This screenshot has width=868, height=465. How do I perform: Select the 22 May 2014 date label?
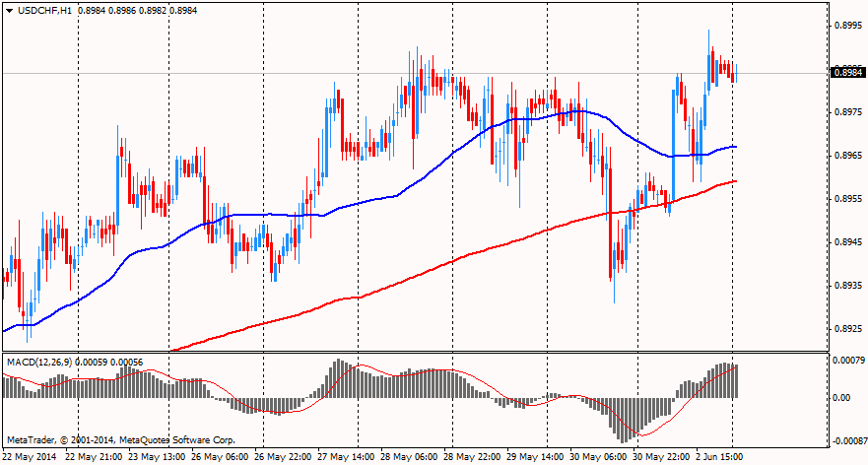point(30,457)
